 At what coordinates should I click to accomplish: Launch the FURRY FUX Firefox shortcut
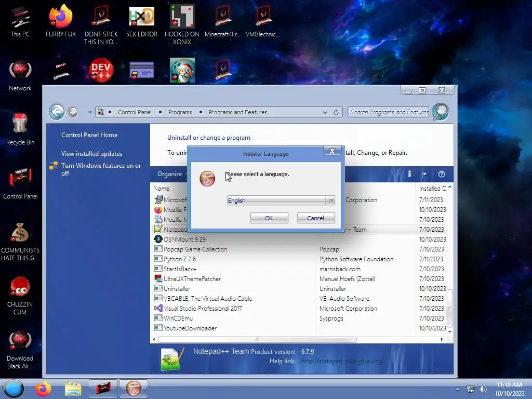pos(61,21)
